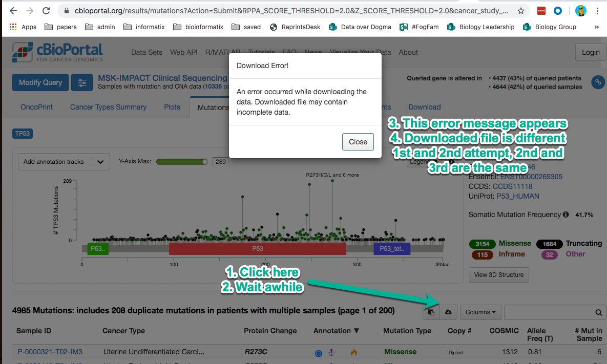This screenshot has height=364, width=607.
Task: Reload the page with the refresh icon
Action: [x=46, y=11]
